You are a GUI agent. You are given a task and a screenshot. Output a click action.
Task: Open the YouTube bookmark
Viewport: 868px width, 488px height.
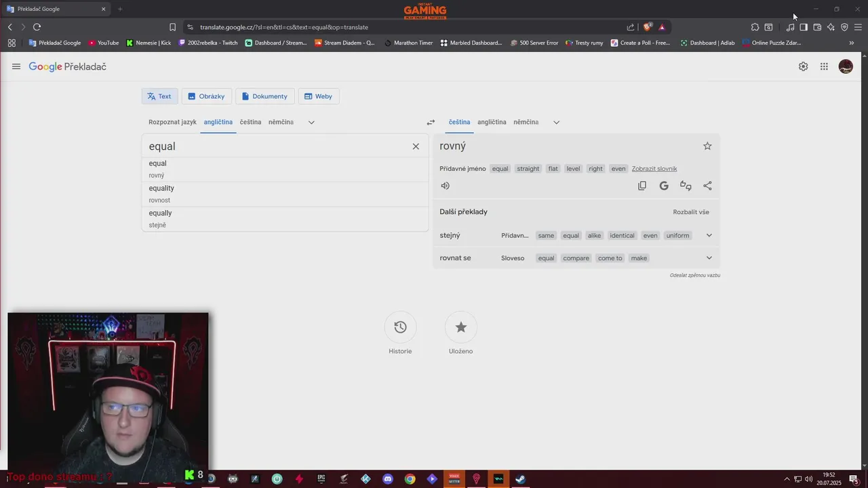(103, 43)
